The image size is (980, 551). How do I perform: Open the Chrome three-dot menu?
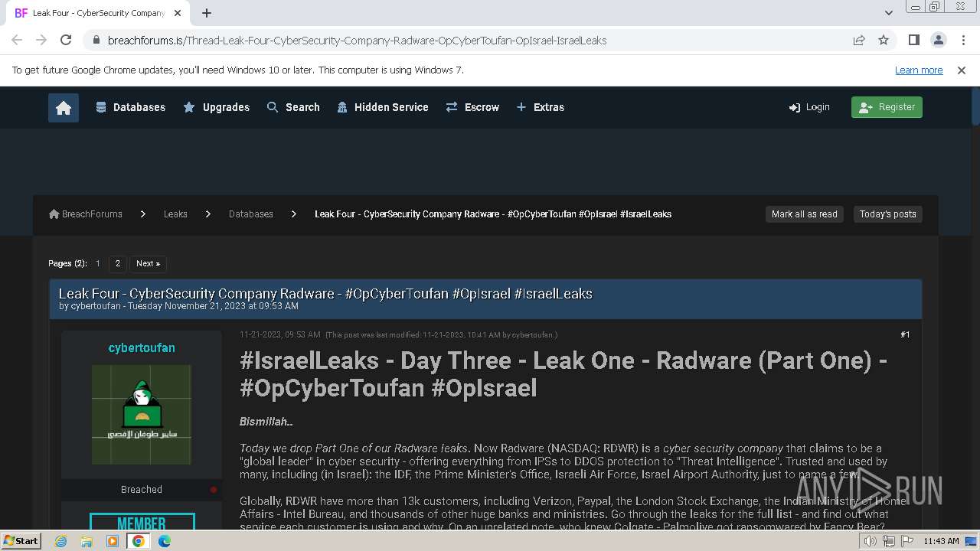pos(963,41)
